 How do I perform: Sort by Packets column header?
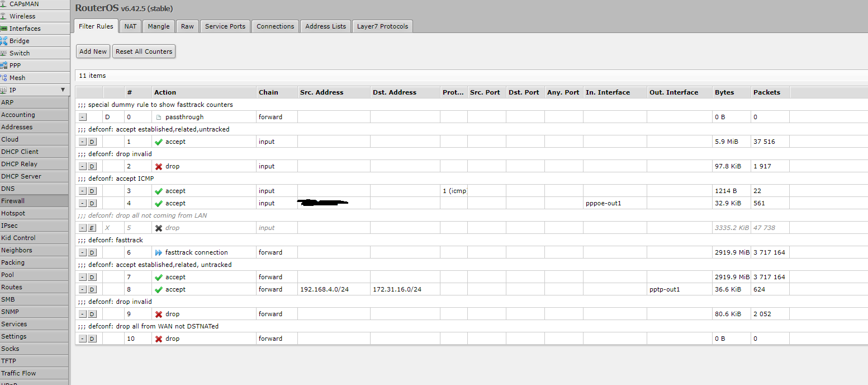(x=770, y=92)
